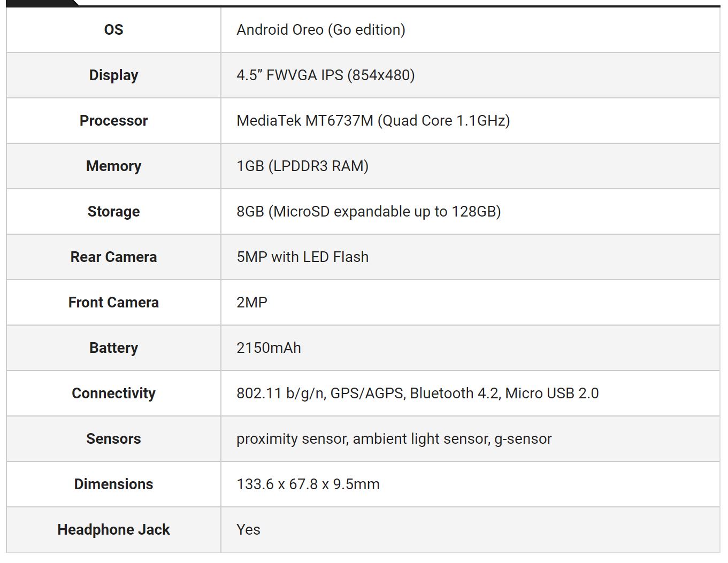Click the 1GB (LPDDR3 RAM) text
The width and height of the screenshot is (728, 563).
coord(302,166)
